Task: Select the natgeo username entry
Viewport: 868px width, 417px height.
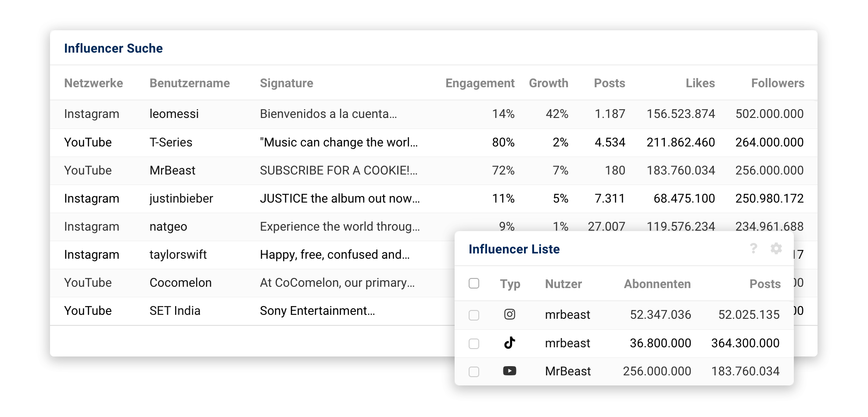Action: [x=168, y=227]
